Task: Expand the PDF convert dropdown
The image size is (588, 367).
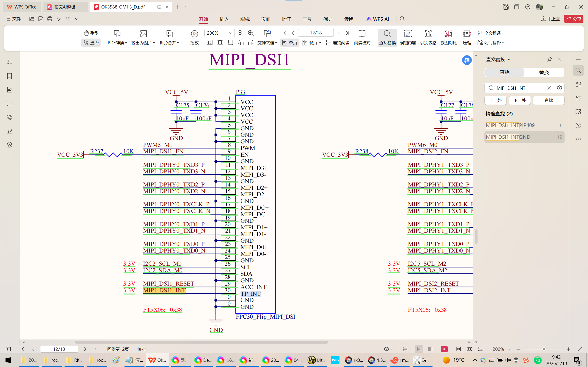Action: click(x=117, y=43)
